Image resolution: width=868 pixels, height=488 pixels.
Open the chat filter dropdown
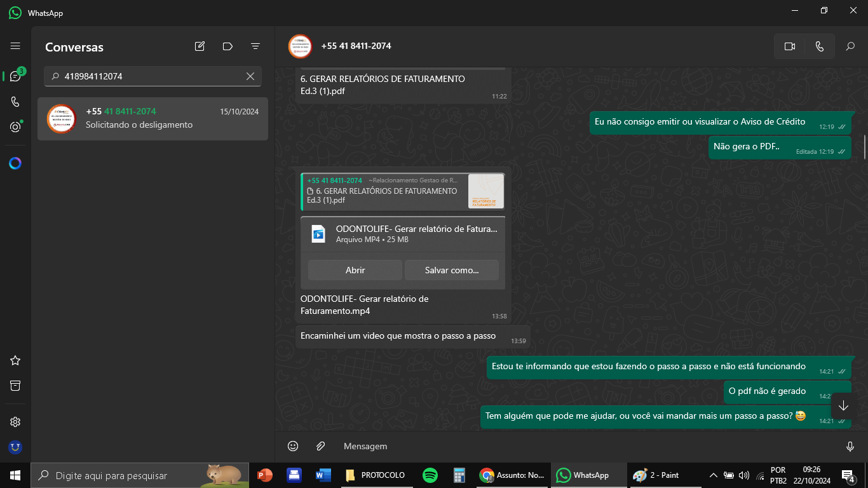click(x=255, y=46)
